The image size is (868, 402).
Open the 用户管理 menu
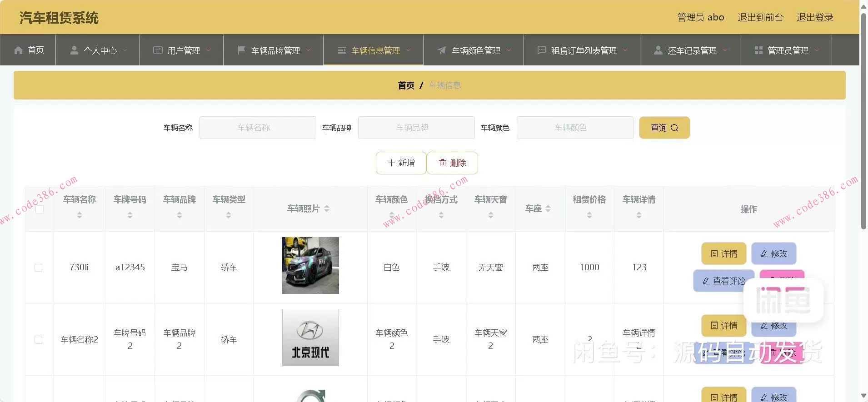[x=182, y=50]
